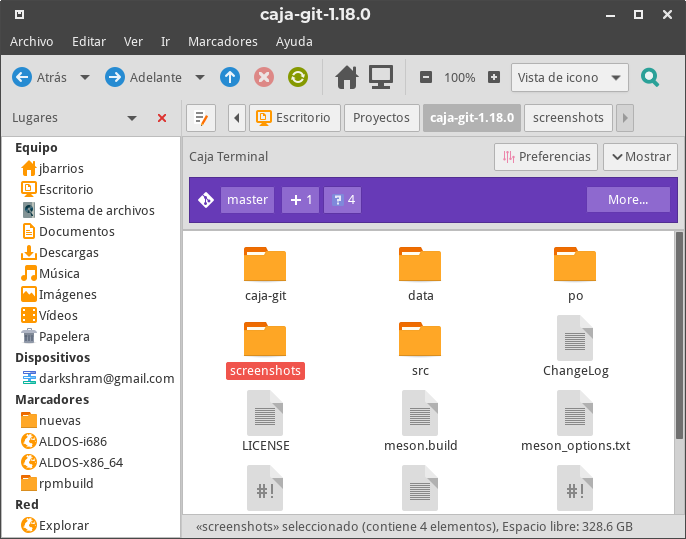Open Documentos in the sidebar
This screenshot has width=686, height=539.
91,231
